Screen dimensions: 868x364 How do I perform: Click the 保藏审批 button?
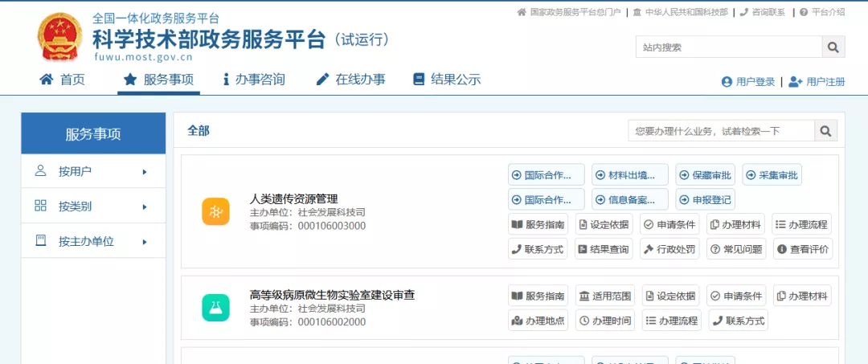[706, 175]
